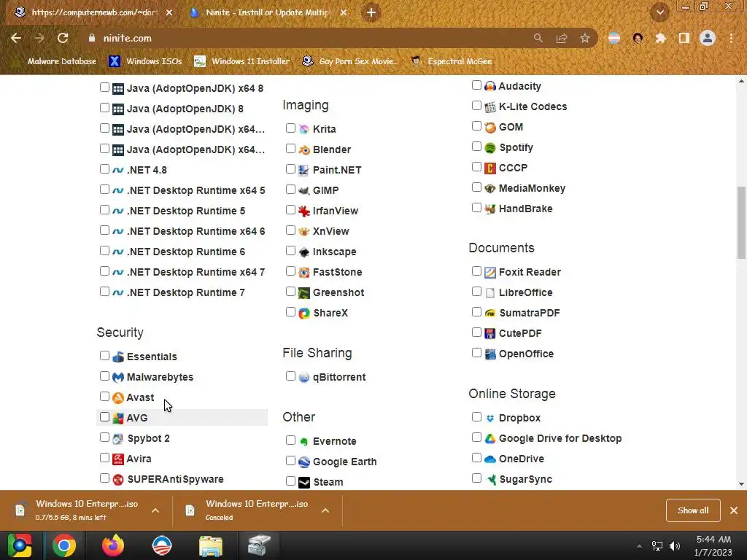747x560 pixels.
Task: Reload the ninite.com page
Action: 63,38
